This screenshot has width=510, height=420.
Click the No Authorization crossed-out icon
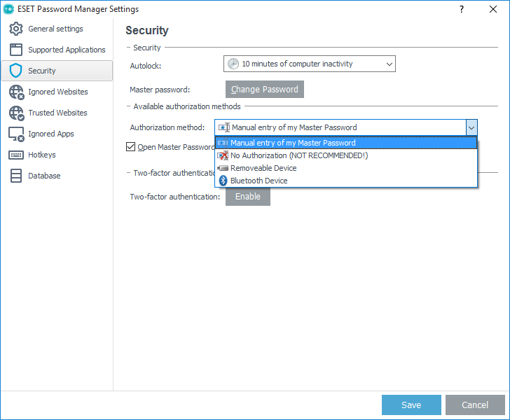[223, 155]
